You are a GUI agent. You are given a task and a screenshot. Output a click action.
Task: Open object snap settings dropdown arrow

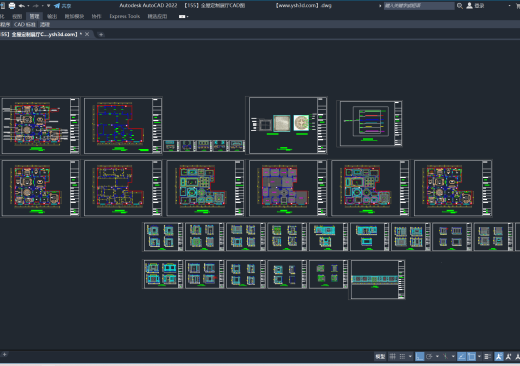tap(479, 357)
